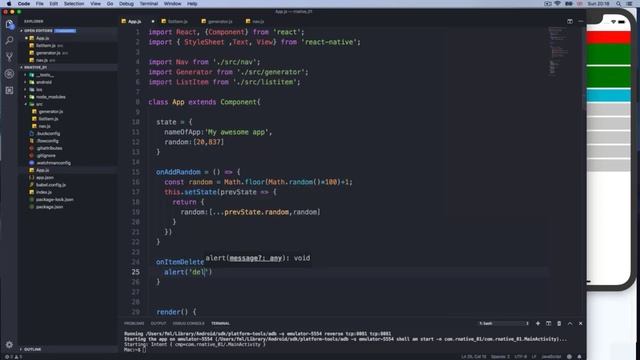The width and height of the screenshot is (640, 360).
Task: Collapse the src folder
Action: pyautogui.click(x=39, y=104)
